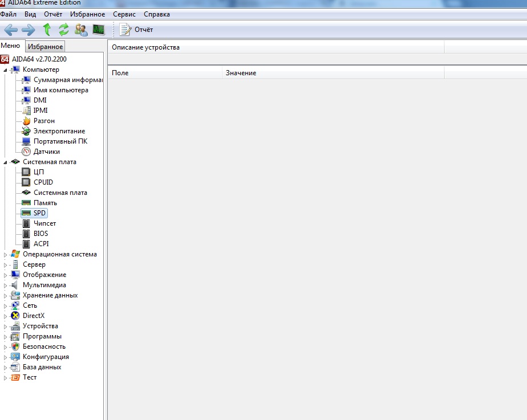Select the CPUID chip icon
Image resolution: width=527 pixels, height=420 pixels.
26,182
